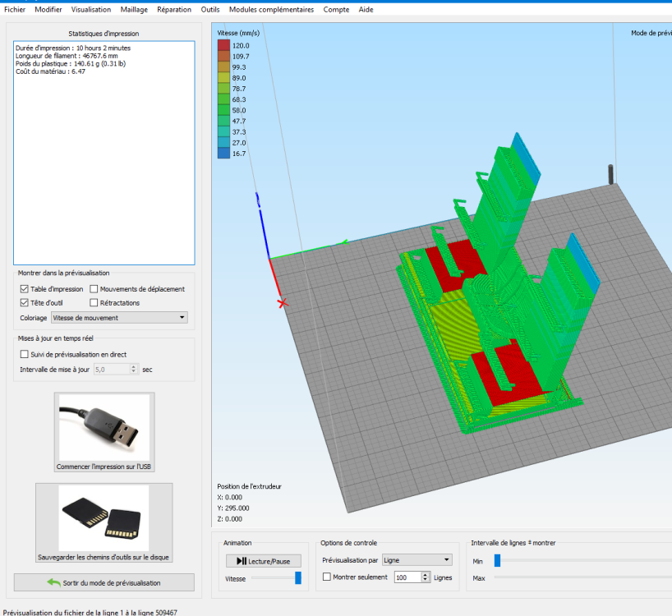672x616 pixels.
Task: Click the red 120.0 speed legend swatch
Action: 223,45
